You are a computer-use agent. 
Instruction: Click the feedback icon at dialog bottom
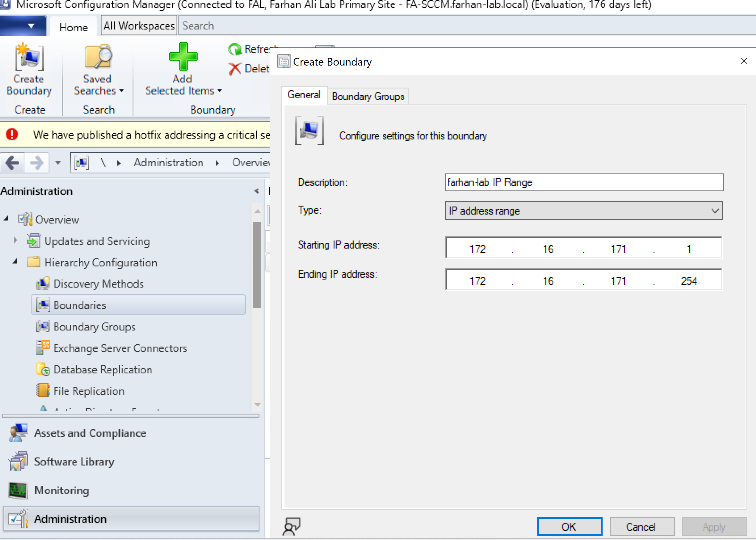[x=291, y=527]
